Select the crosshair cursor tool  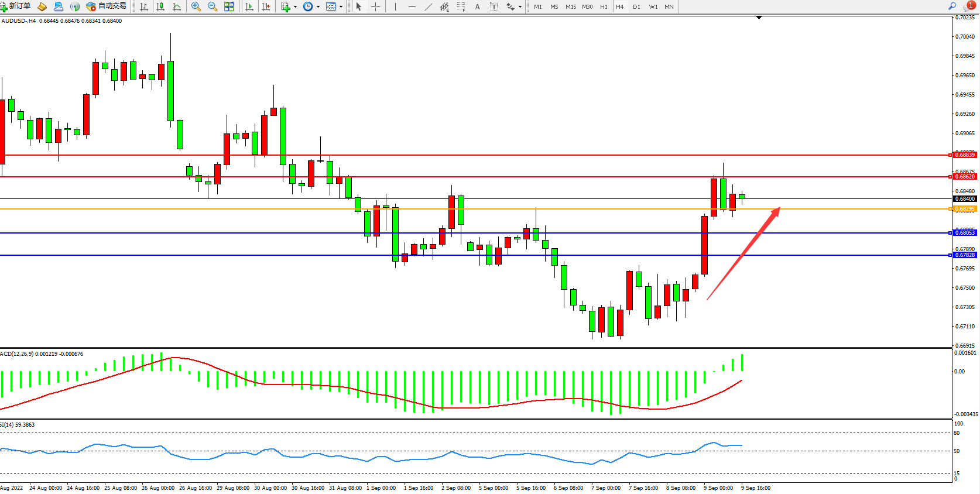376,6
